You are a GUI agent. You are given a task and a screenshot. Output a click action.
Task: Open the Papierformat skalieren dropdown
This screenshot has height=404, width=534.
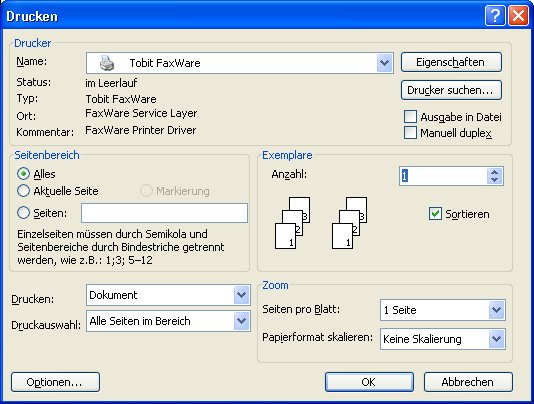tap(496, 339)
